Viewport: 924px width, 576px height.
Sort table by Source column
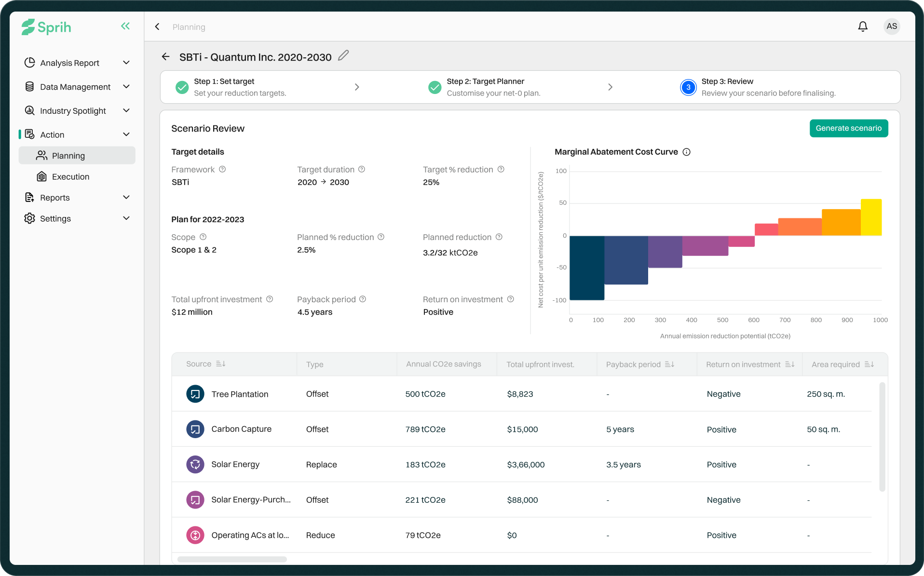[x=221, y=364]
